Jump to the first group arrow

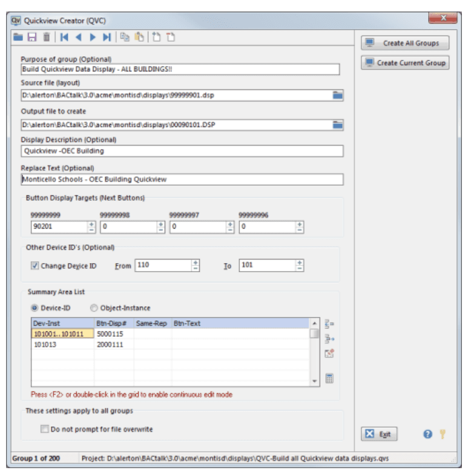click(64, 37)
